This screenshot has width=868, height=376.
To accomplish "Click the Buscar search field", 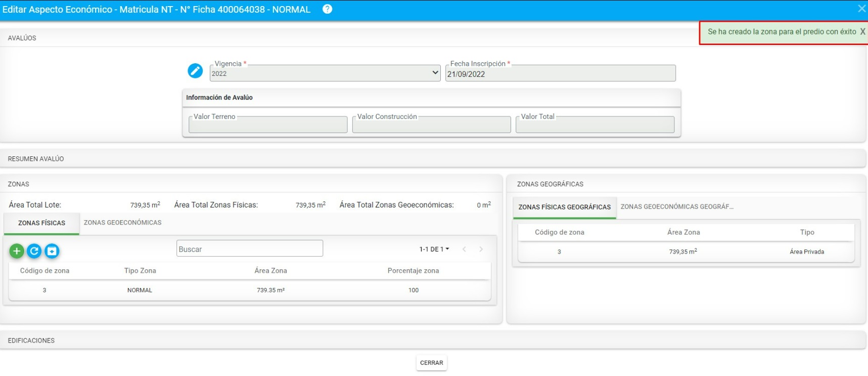I will (x=249, y=249).
